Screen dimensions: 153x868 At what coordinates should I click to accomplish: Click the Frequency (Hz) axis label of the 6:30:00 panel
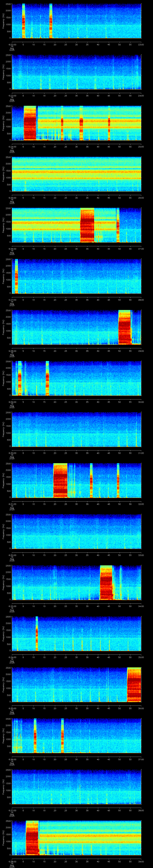pyautogui.click(x=3, y=429)
